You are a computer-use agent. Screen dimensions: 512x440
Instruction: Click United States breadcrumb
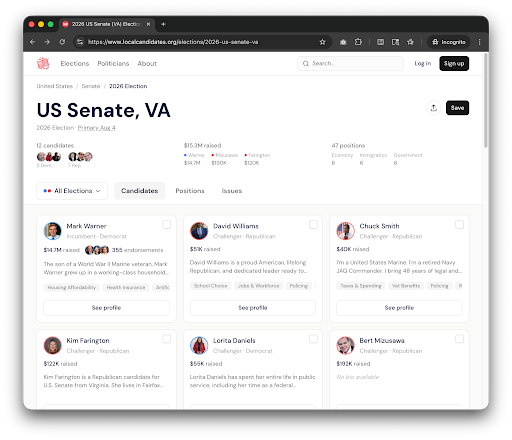coord(55,86)
